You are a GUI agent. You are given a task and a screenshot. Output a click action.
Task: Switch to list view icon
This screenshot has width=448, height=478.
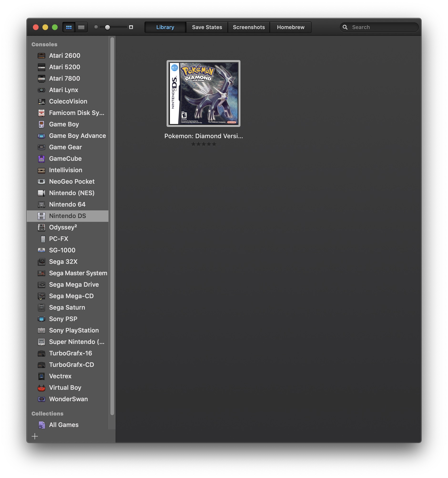81,27
